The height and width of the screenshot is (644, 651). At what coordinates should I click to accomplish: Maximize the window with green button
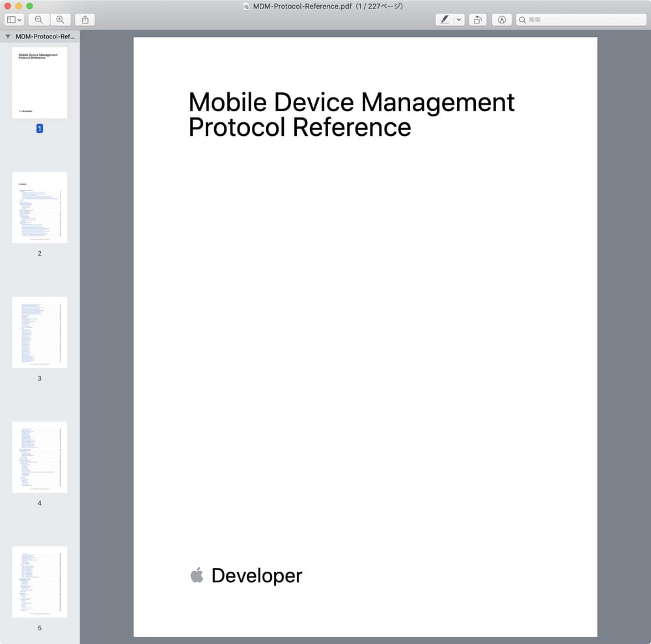coord(29,7)
